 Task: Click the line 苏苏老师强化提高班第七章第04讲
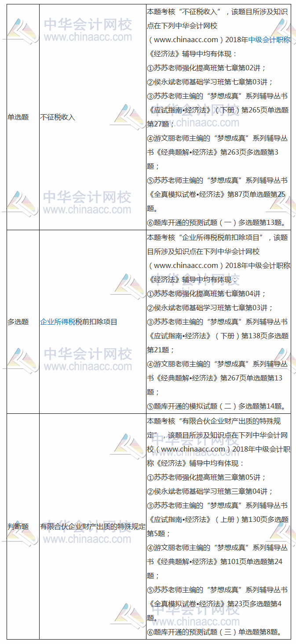[x=207, y=294]
